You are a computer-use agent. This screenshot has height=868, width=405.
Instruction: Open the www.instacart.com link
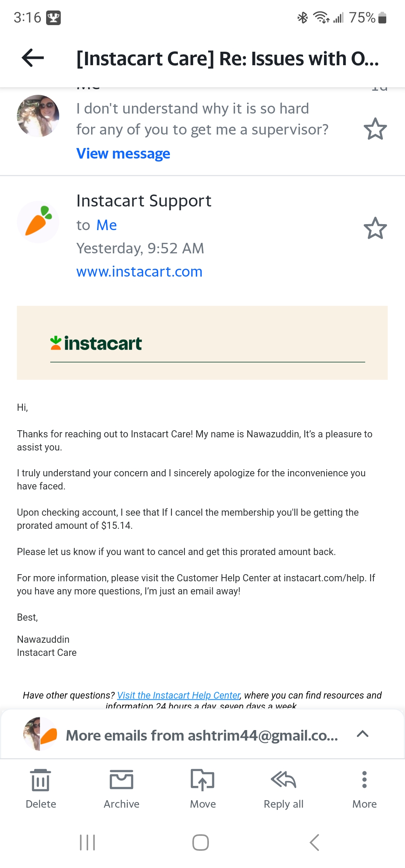[139, 271]
